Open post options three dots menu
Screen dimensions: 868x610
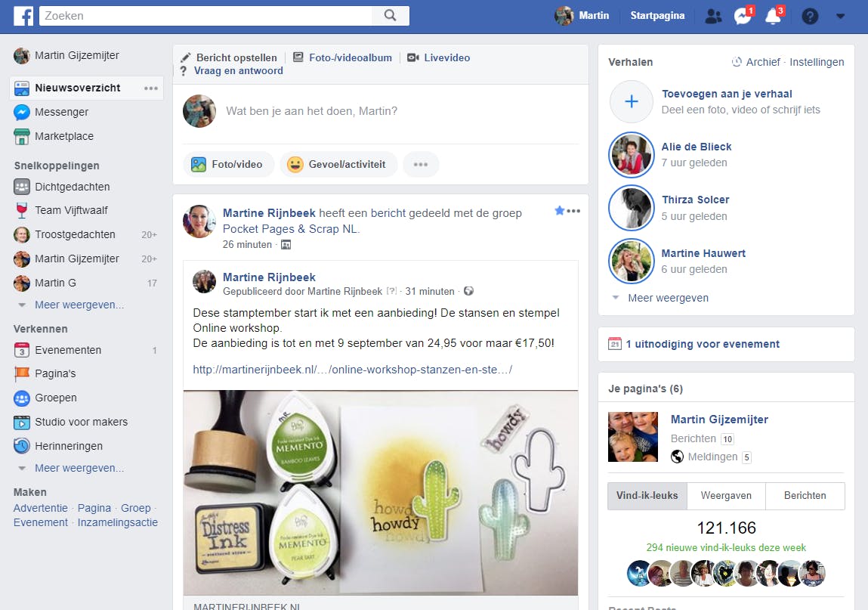tap(573, 211)
